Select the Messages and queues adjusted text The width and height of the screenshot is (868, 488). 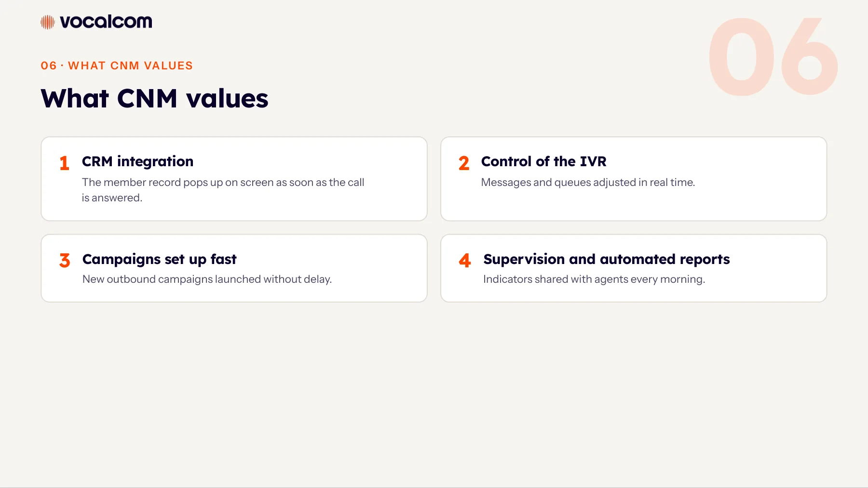(x=588, y=183)
